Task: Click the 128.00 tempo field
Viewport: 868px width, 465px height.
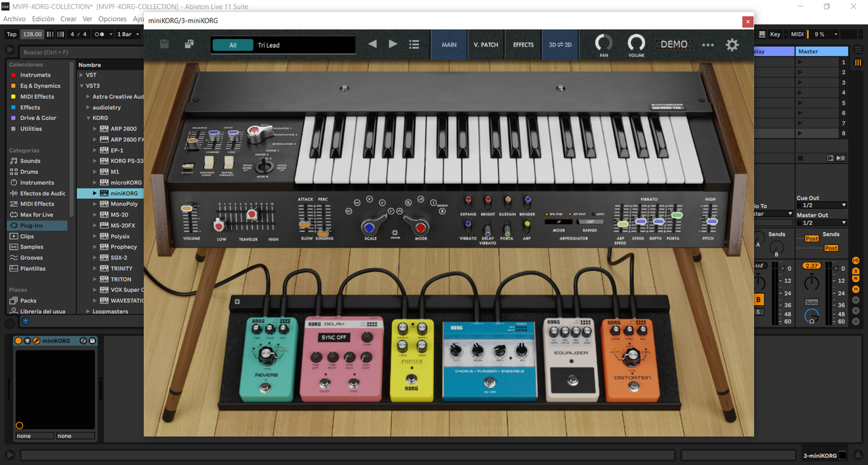Action: click(32, 34)
